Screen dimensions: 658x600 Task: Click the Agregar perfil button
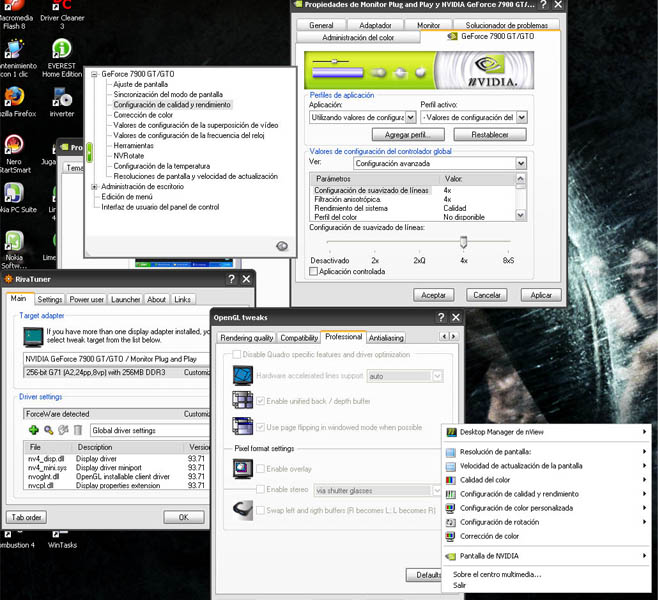408,135
